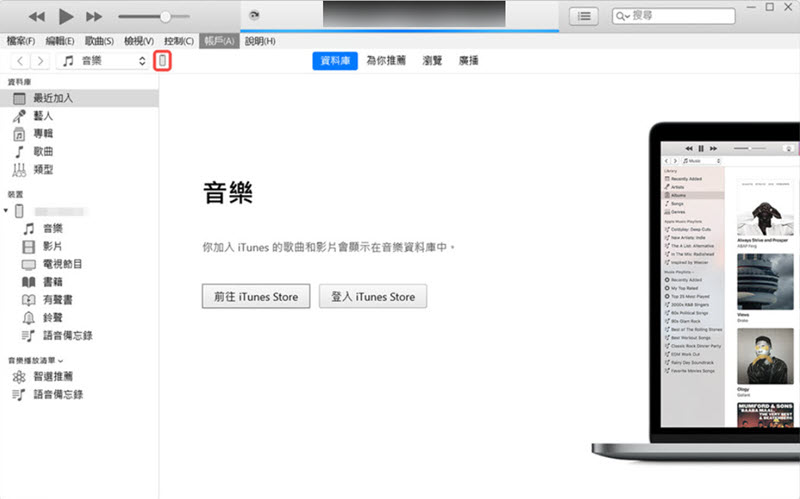The height and width of the screenshot is (499, 800).
Task: Collapse the 音樂播放清單 section chevron
Action: [61, 361]
